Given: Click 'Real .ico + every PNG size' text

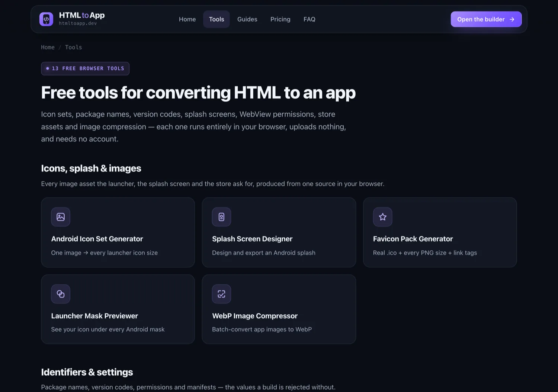Looking at the screenshot, I should coord(425,253).
